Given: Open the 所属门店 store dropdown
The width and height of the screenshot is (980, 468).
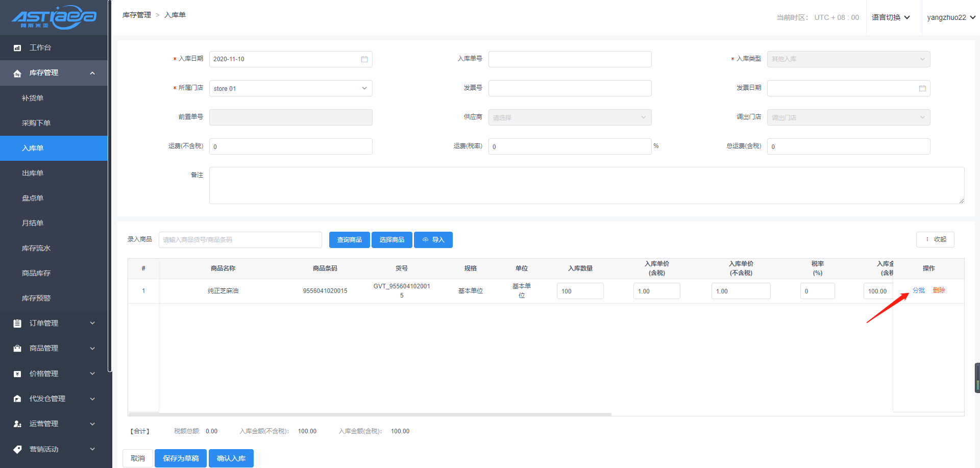Looking at the screenshot, I should [290, 88].
